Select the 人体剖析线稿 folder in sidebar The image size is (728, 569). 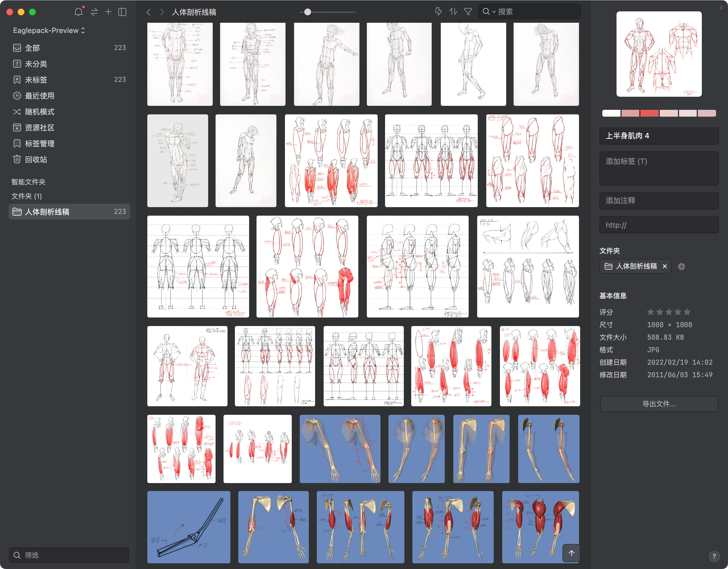(x=69, y=212)
